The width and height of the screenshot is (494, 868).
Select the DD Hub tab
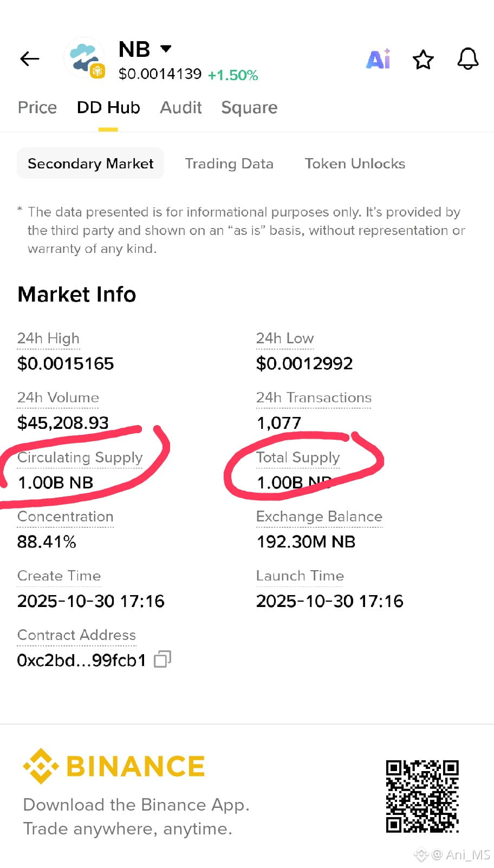(108, 107)
